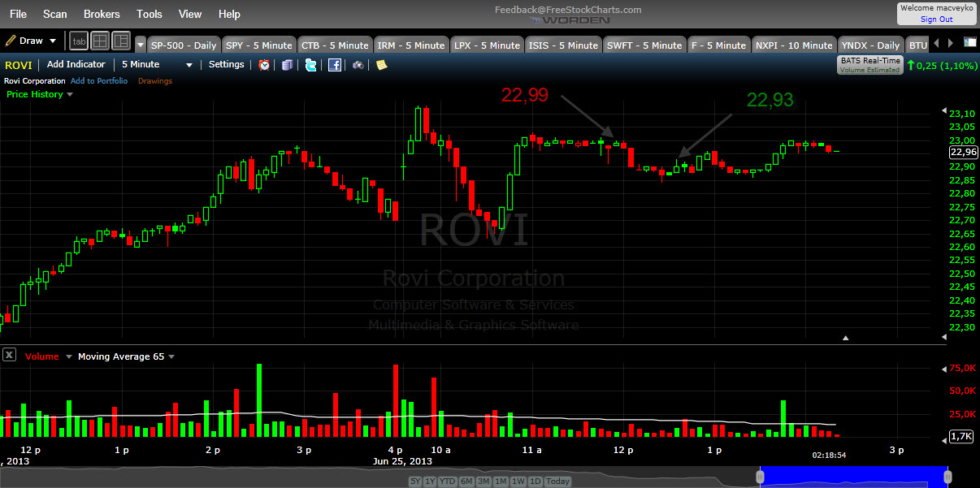
Task: Select the four-pane grid layout icon
Action: click(100, 41)
